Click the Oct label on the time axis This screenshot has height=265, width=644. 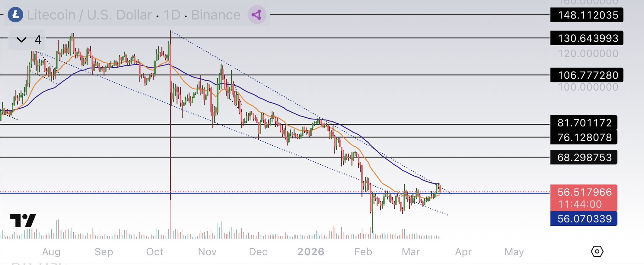tap(154, 252)
